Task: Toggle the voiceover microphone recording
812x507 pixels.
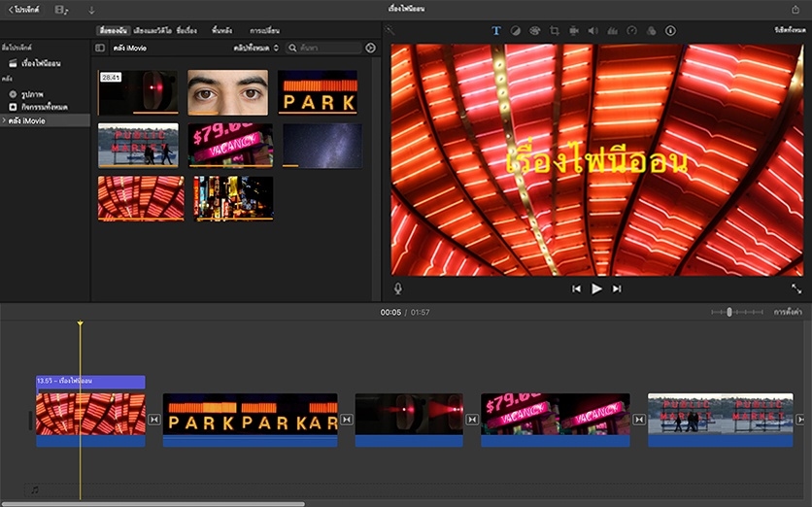Action: pyautogui.click(x=397, y=288)
